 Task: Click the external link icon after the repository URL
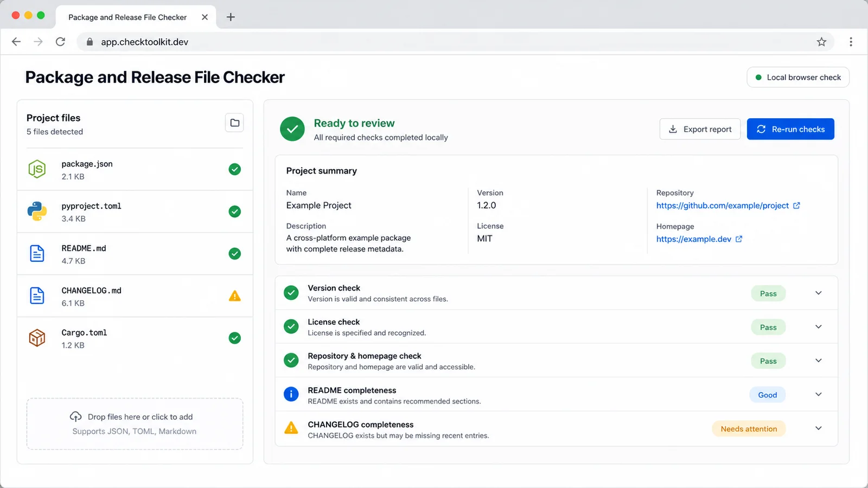pyautogui.click(x=796, y=206)
